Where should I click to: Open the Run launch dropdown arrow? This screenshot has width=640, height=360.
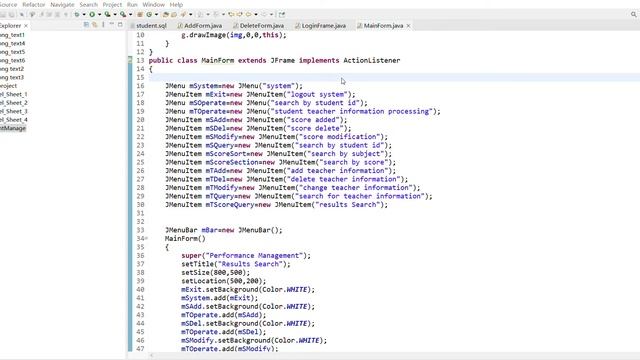click(x=100, y=14)
